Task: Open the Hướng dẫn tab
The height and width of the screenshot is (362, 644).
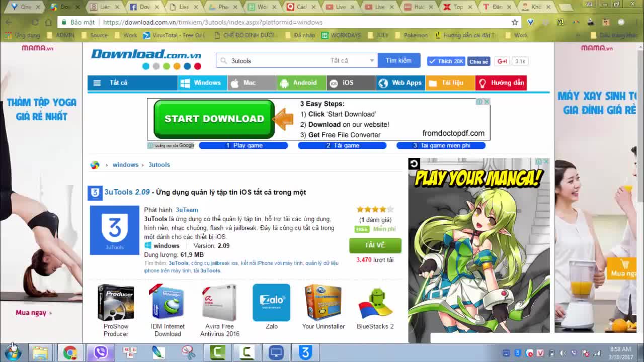Action: 501,83
